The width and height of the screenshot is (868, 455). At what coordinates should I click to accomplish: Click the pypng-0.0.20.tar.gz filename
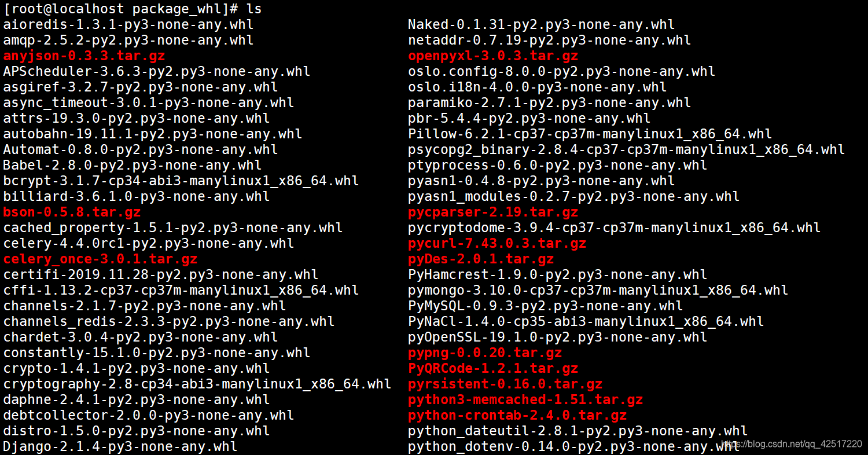coord(483,353)
